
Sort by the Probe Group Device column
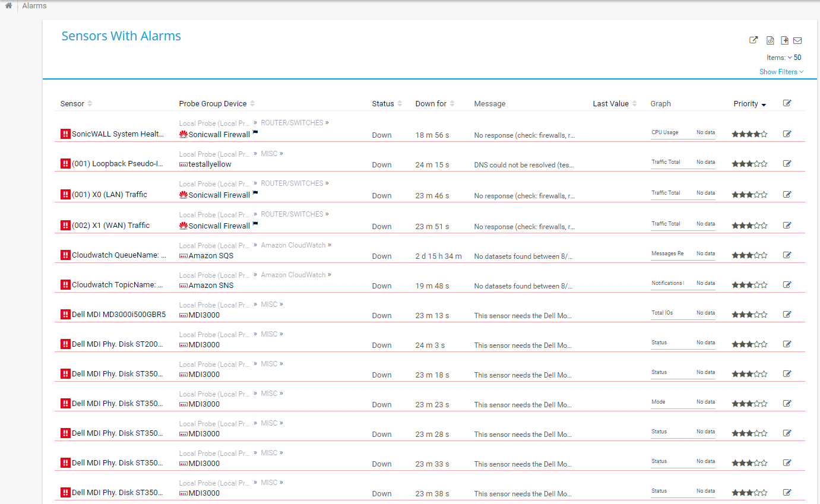[x=217, y=104]
